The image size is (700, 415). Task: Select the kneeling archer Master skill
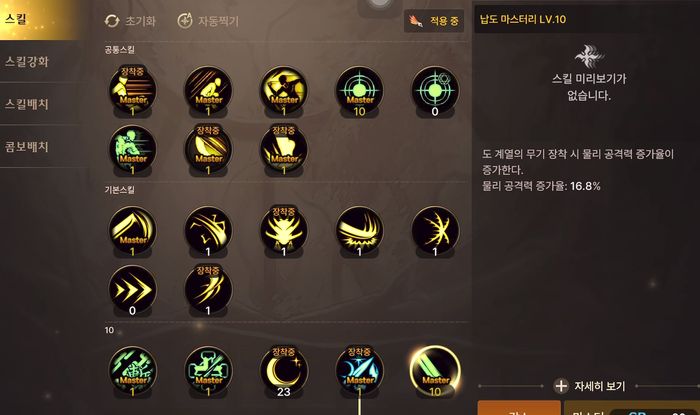click(208, 90)
